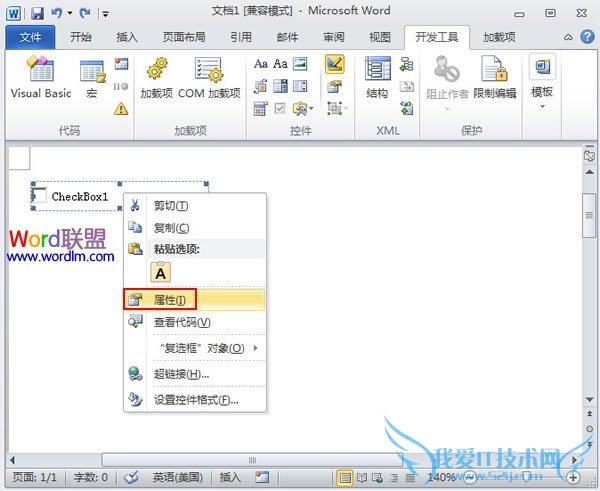Click 页面: 1/1 page indicator
Image resolution: width=600 pixels, height=491 pixels.
(35, 477)
